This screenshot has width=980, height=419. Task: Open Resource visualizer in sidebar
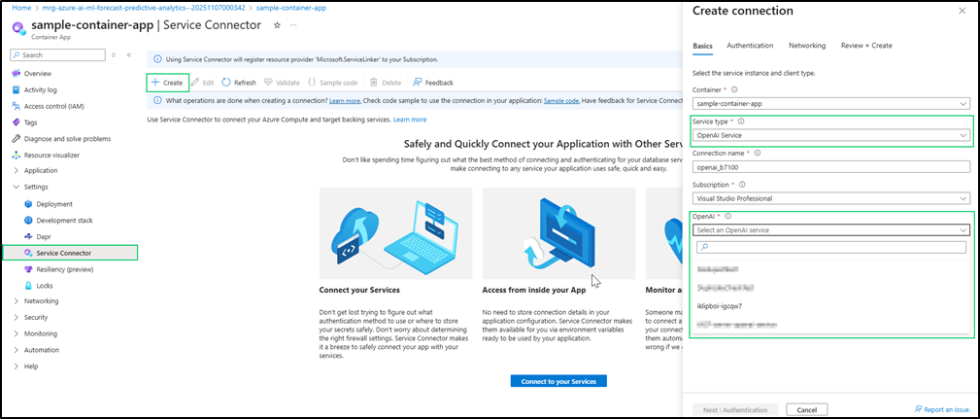pyautogui.click(x=51, y=155)
